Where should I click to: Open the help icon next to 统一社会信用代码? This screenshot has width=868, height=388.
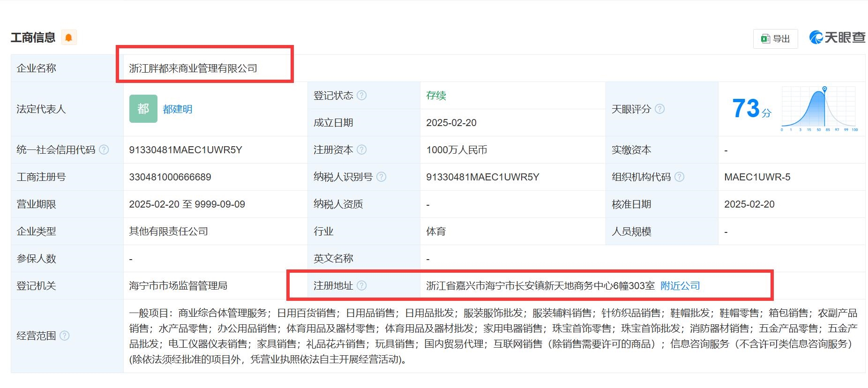click(x=104, y=149)
